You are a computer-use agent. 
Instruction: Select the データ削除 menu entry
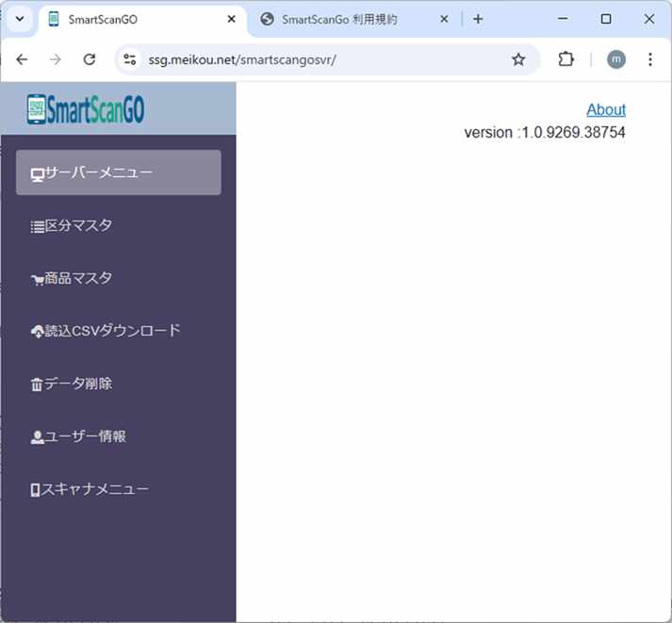click(119, 384)
